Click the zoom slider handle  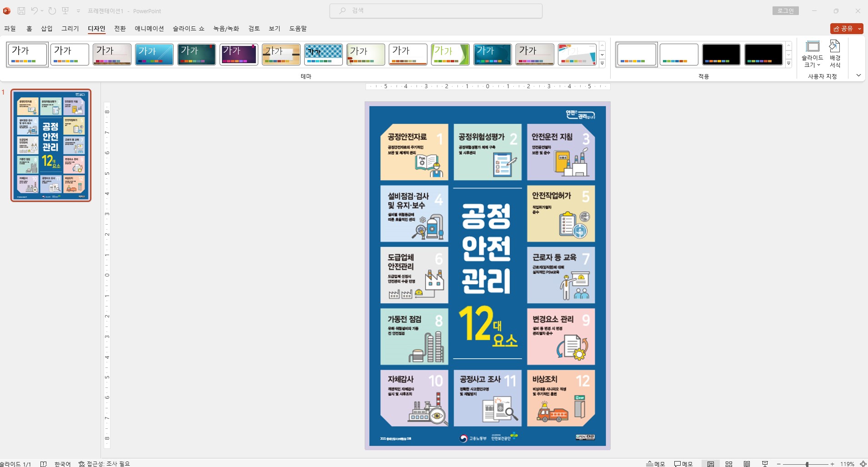[x=807, y=464]
